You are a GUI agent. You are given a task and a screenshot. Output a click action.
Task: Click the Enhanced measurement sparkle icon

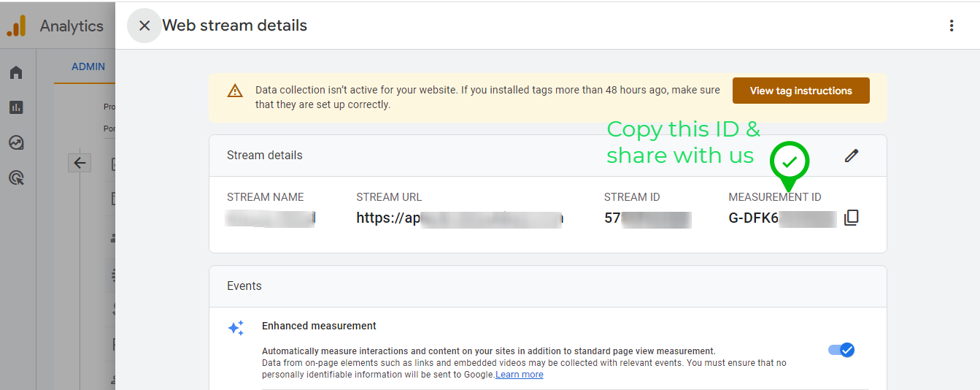[236, 328]
